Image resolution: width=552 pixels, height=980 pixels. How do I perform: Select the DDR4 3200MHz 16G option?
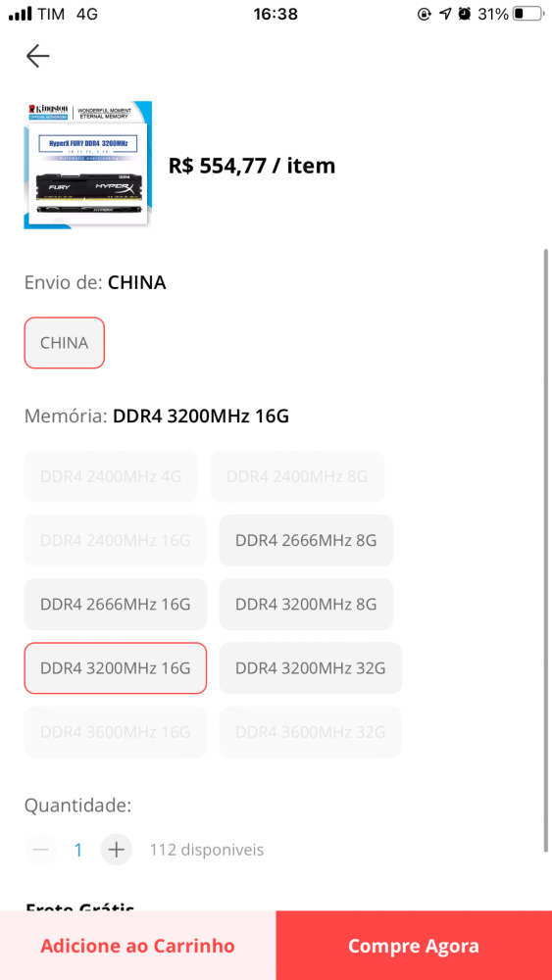(x=115, y=667)
